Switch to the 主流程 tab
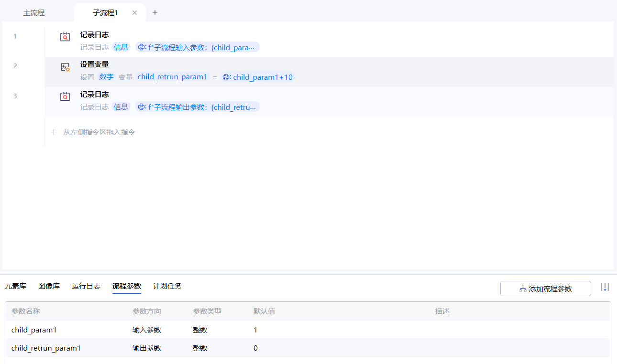 [34, 13]
